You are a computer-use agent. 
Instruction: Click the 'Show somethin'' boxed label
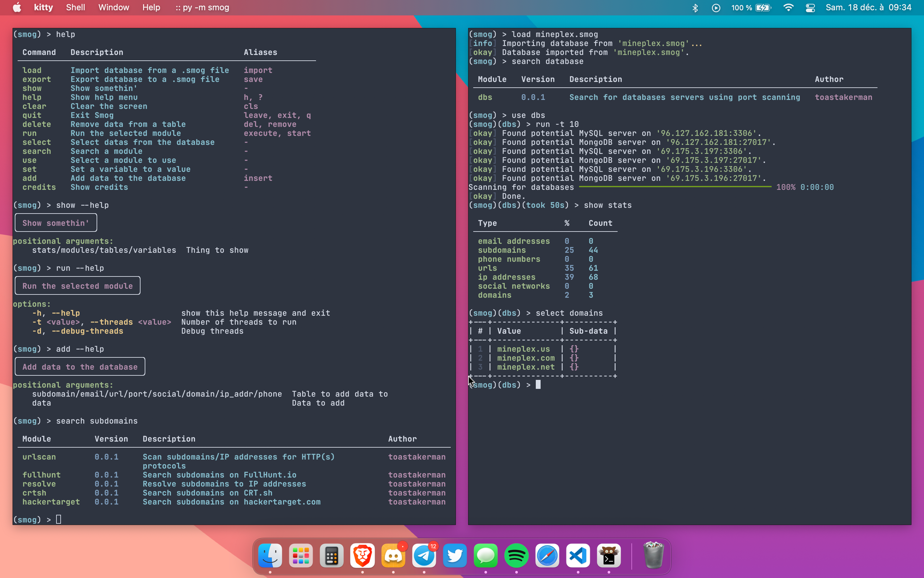pos(56,223)
